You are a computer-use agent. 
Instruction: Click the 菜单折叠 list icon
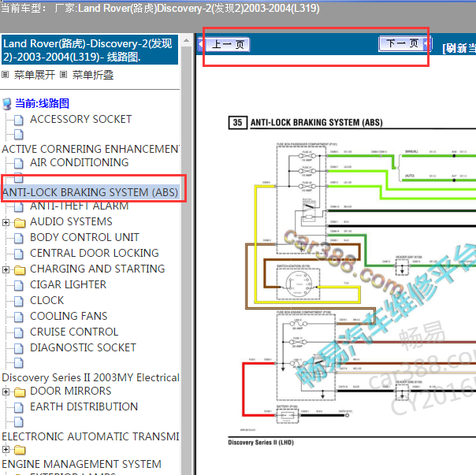(x=63, y=74)
